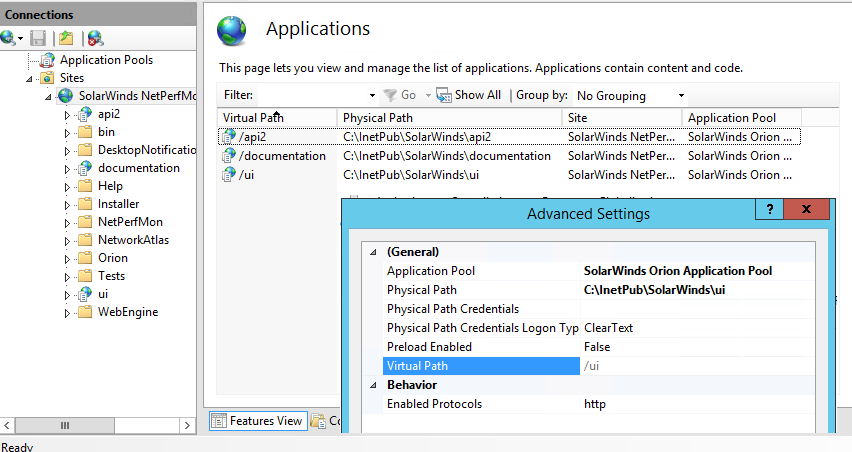The height and width of the screenshot is (452, 852).
Task: Select the Physical Path property row
Action: pos(598,290)
